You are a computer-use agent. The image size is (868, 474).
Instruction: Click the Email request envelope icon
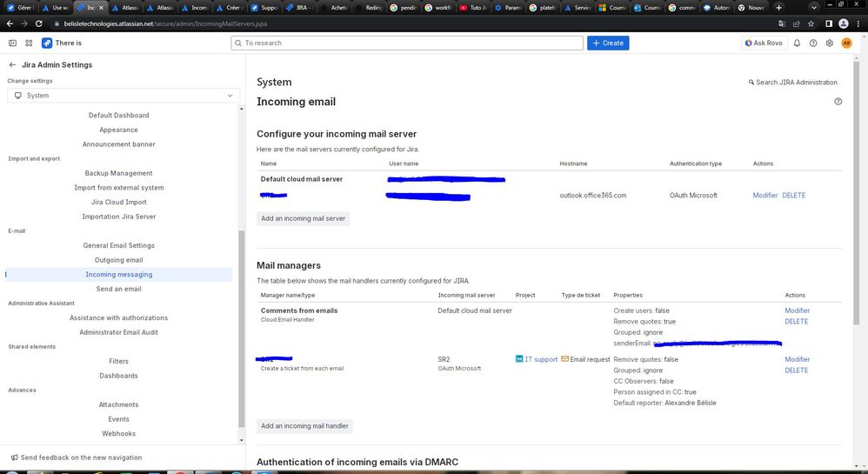[x=564, y=359]
